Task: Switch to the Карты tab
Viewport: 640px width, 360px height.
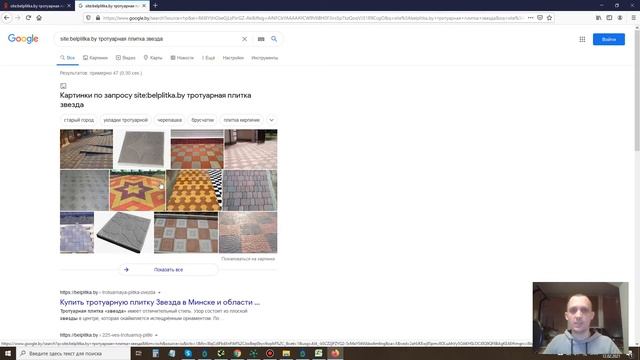Action: [x=153, y=58]
